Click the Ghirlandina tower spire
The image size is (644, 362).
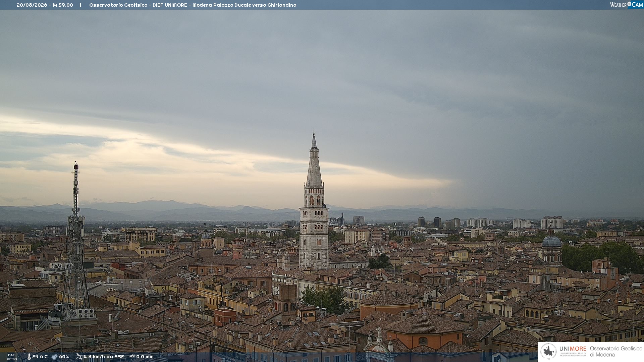[314, 161]
